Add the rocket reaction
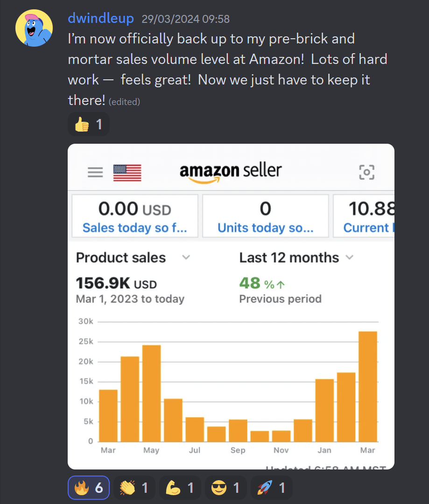429x504 pixels. coord(271,488)
